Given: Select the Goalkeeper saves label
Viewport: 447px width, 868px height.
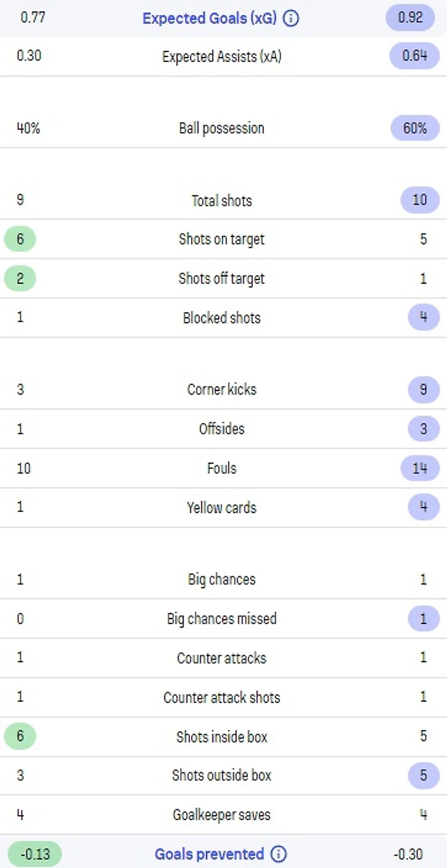Looking at the screenshot, I should click(x=222, y=815).
